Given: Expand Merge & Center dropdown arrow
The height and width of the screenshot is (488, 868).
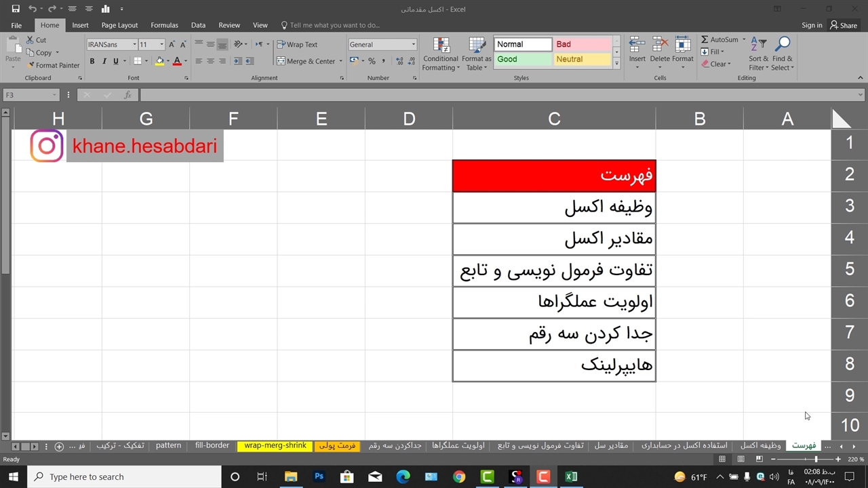Looking at the screenshot, I should tap(340, 61).
